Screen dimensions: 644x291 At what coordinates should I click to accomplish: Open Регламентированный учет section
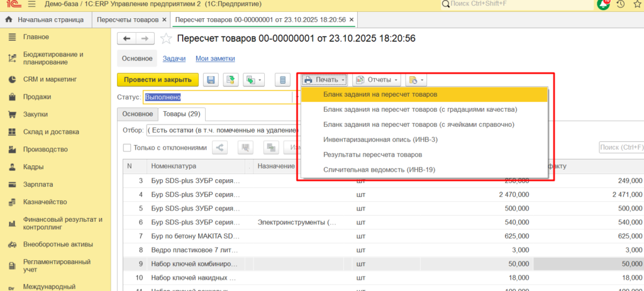pyautogui.click(x=57, y=266)
